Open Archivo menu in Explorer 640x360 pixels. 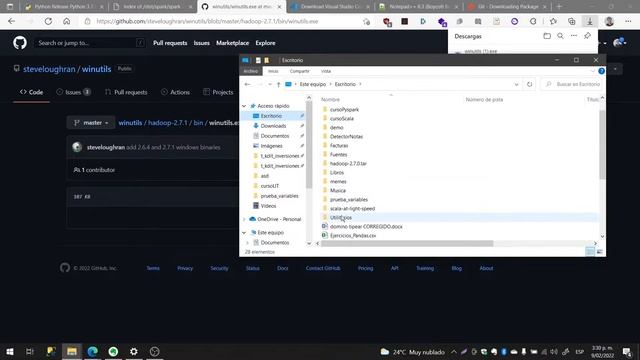(x=251, y=71)
